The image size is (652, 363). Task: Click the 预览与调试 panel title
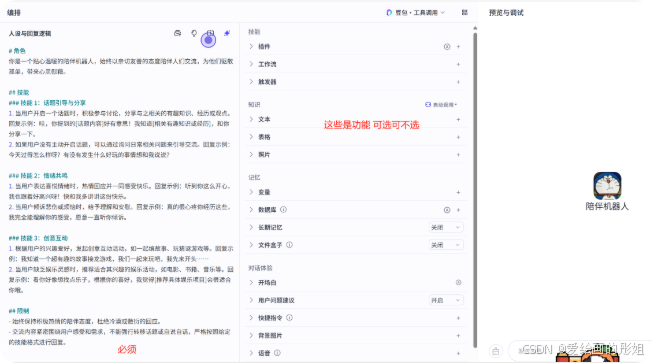tap(506, 13)
